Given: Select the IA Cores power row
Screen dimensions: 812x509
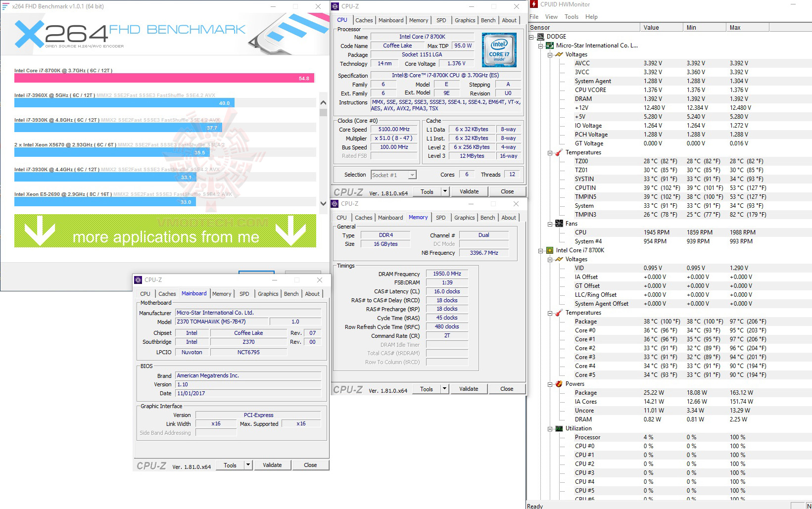Looking at the screenshot, I should [669, 402].
